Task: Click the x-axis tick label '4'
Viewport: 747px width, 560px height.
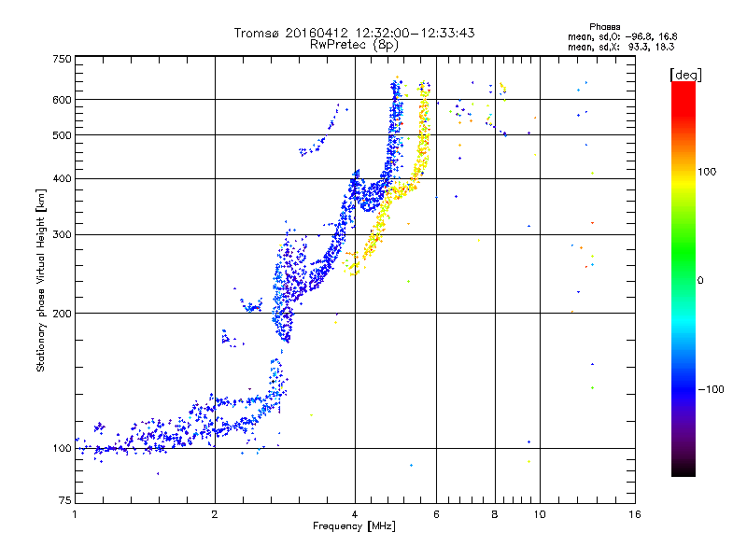Action: [355, 514]
